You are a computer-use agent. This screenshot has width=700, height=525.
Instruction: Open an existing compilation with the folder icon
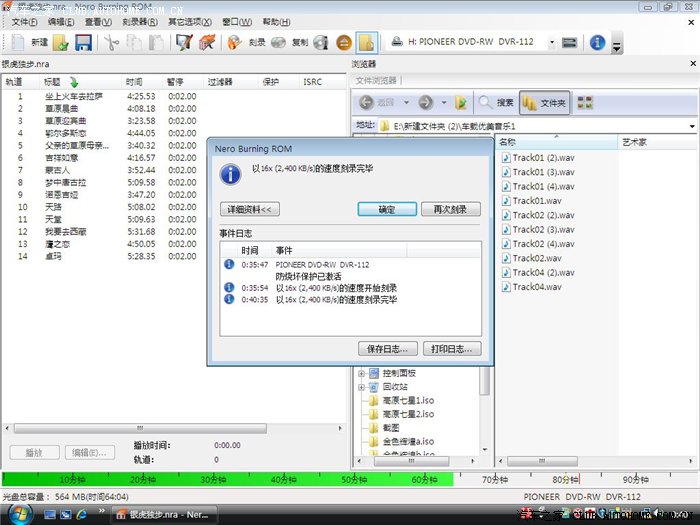coord(60,43)
